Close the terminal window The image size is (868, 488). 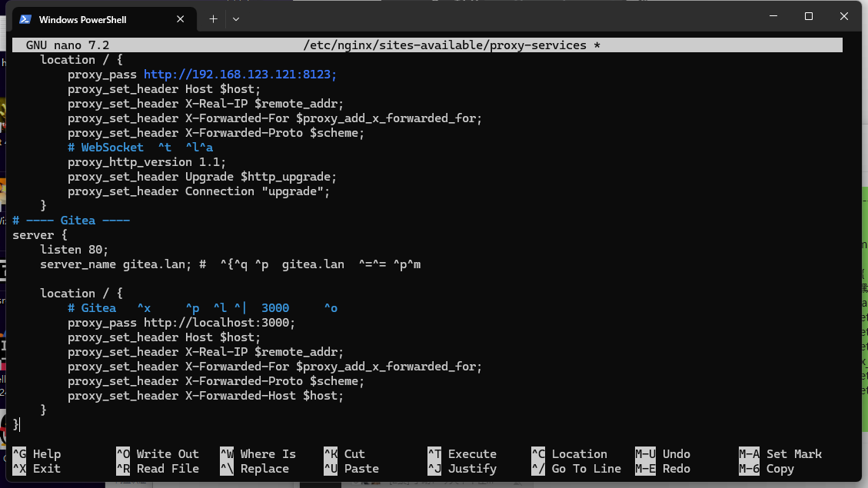pos(843,16)
